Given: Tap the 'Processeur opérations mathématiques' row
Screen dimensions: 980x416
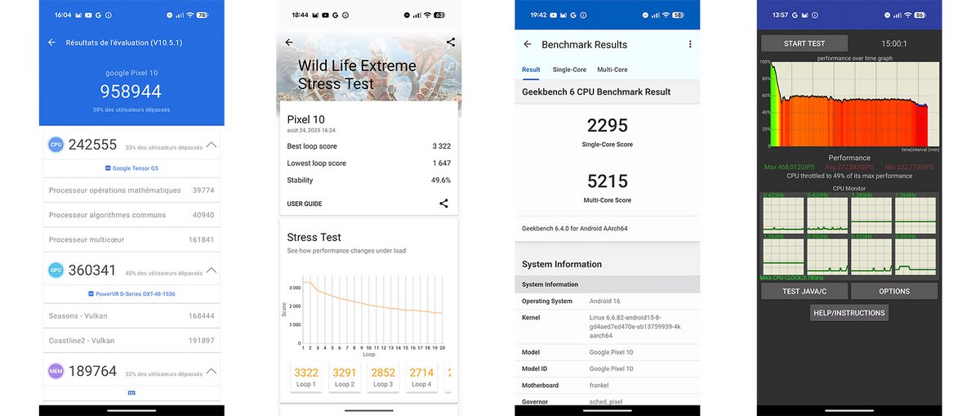Looking at the screenshot, I should click(131, 190).
